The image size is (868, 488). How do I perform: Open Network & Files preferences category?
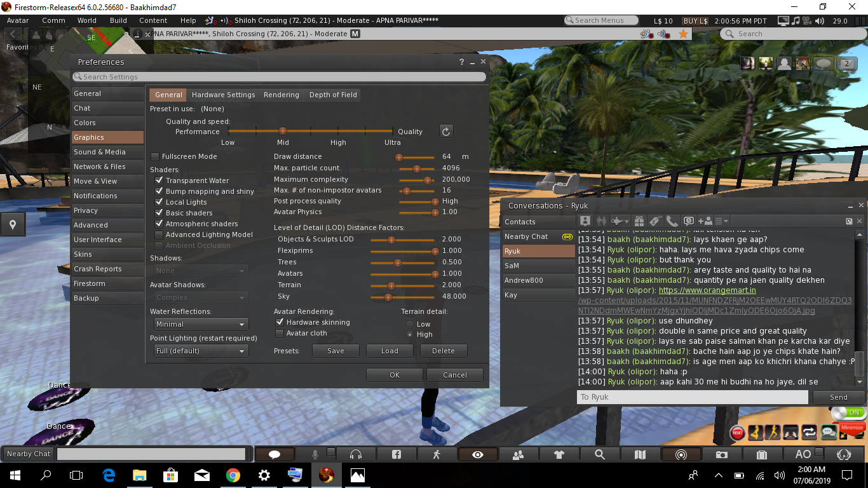pyautogui.click(x=107, y=166)
